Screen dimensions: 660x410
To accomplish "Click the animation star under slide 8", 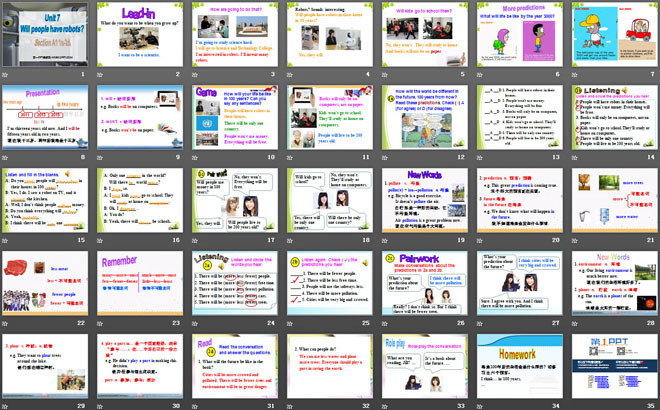I will tap(5, 158).
